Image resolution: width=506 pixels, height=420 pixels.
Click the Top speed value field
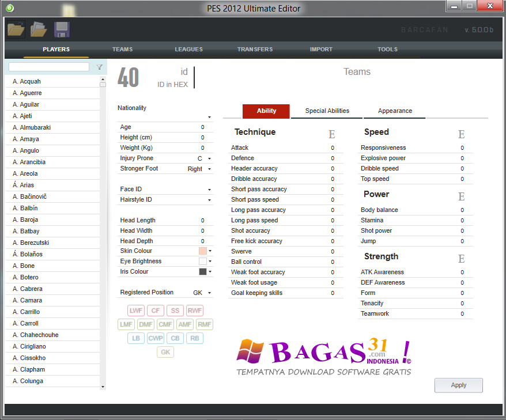[462, 179]
